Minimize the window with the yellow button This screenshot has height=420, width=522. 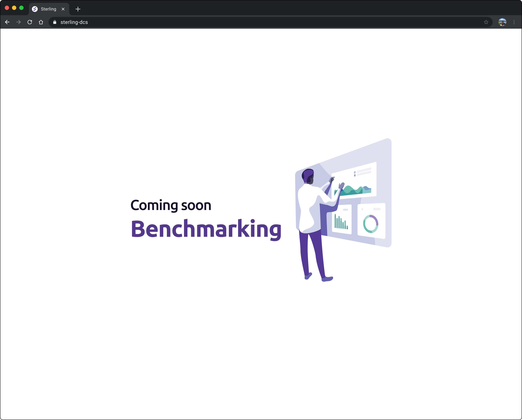point(14,8)
